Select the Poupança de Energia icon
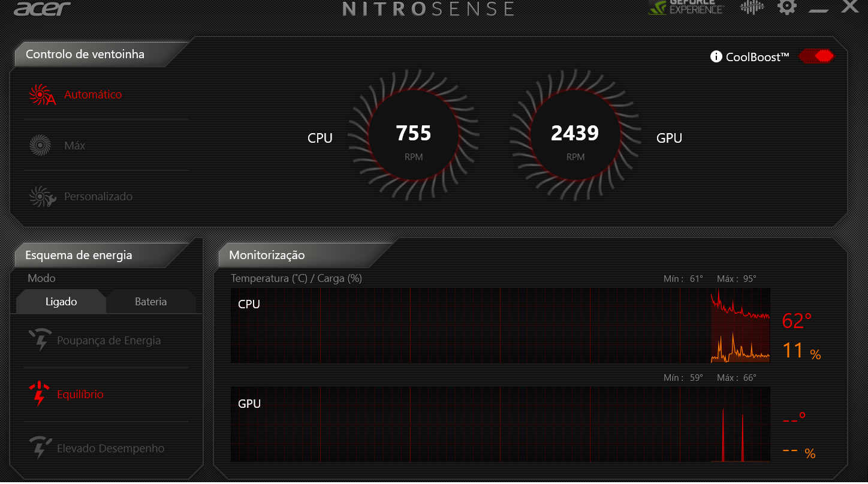This screenshot has height=484, width=868. (x=40, y=340)
